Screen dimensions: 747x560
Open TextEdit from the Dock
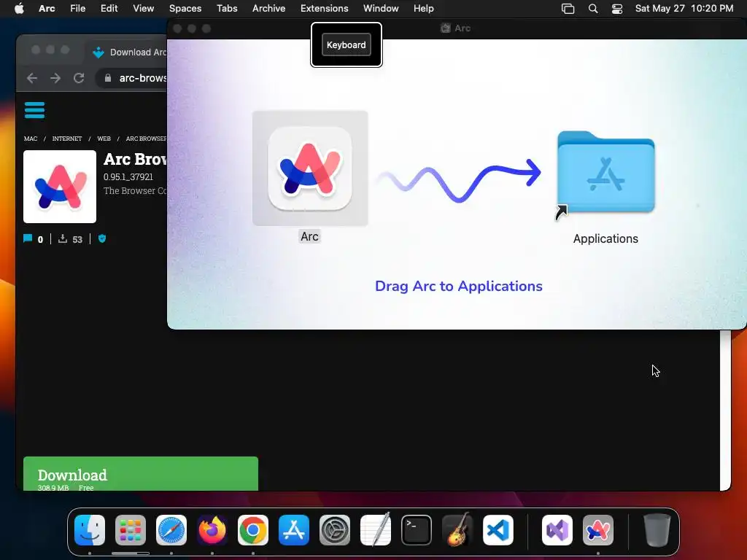coord(376,530)
